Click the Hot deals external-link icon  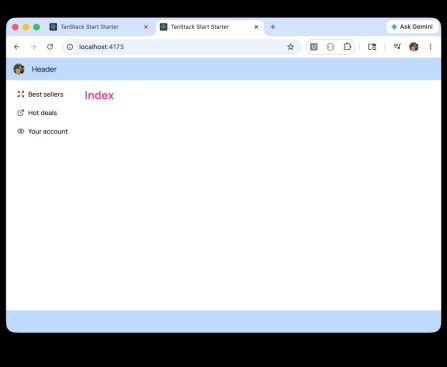click(x=21, y=113)
